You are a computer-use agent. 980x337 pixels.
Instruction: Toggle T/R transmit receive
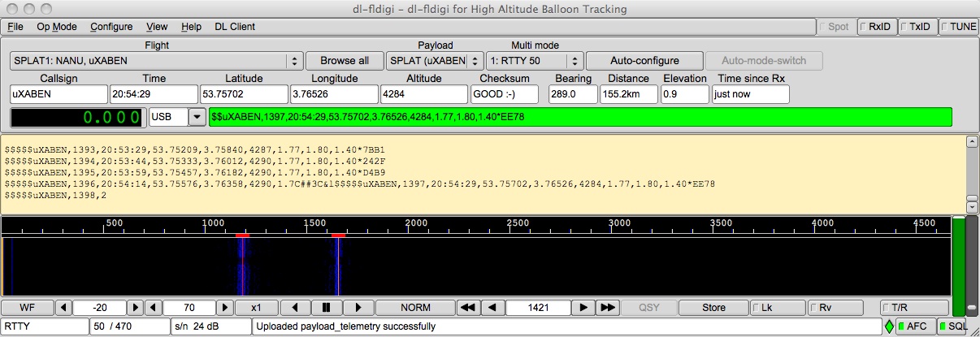(x=914, y=308)
